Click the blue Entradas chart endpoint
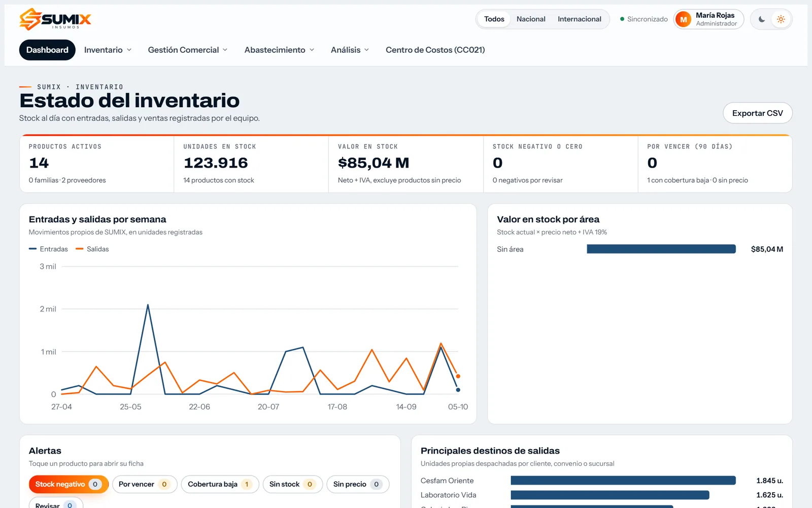Image resolution: width=812 pixels, height=508 pixels. click(x=458, y=390)
